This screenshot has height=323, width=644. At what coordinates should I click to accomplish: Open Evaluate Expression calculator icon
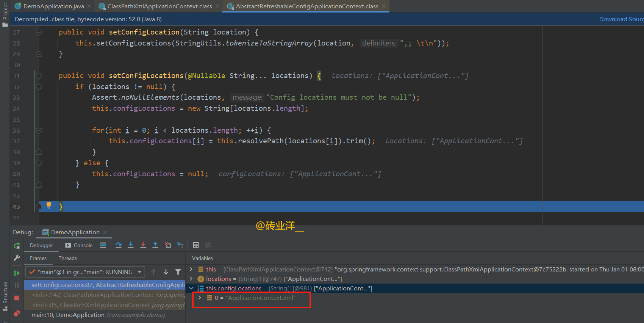pyautogui.click(x=196, y=245)
